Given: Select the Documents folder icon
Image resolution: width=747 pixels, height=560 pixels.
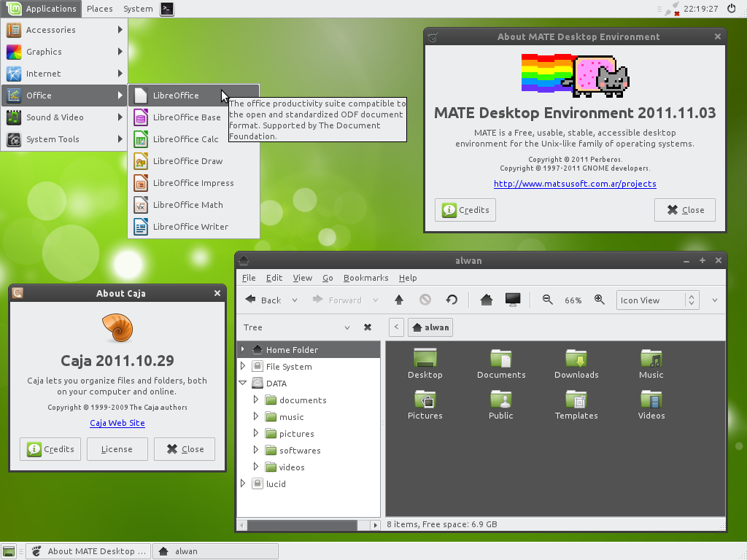Looking at the screenshot, I should [500, 364].
